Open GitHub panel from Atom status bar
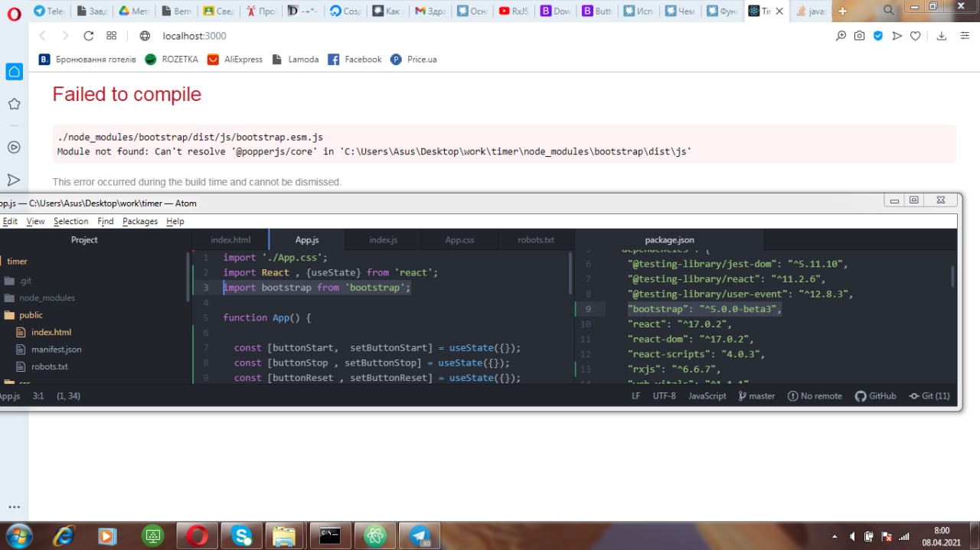This screenshot has width=980, height=550. pos(875,396)
